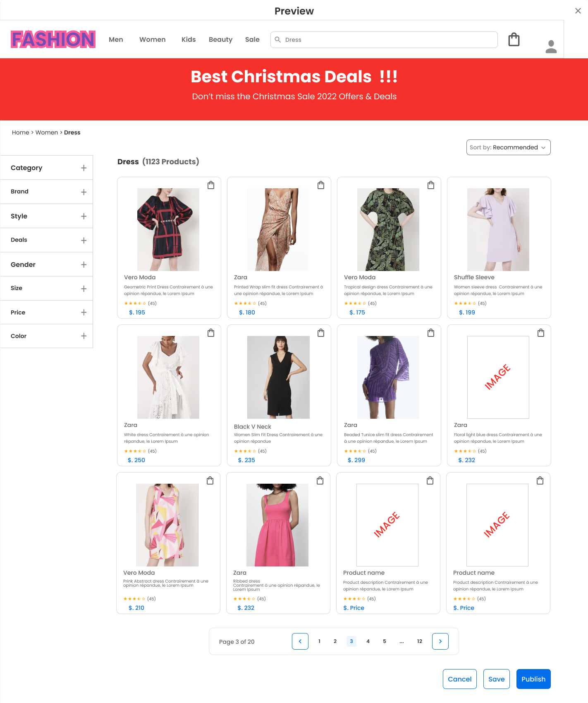Screen dimensions: 588x703
Task: Open Sort by Recommended dropdown
Action: click(508, 147)
